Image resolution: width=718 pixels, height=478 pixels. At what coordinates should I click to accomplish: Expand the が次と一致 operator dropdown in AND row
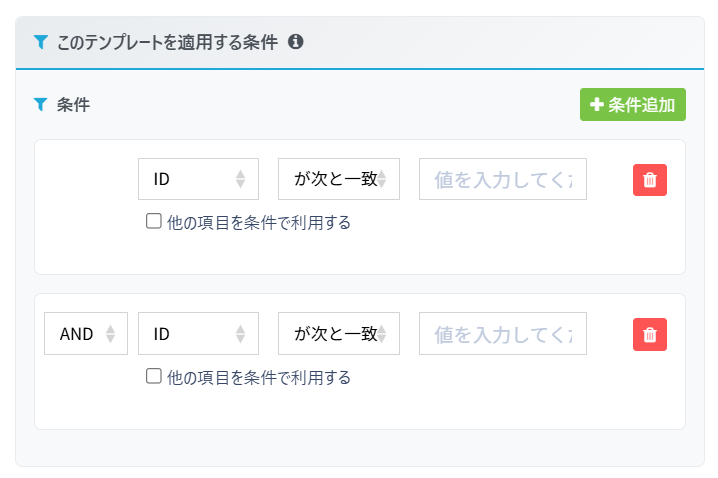point(338,334)
